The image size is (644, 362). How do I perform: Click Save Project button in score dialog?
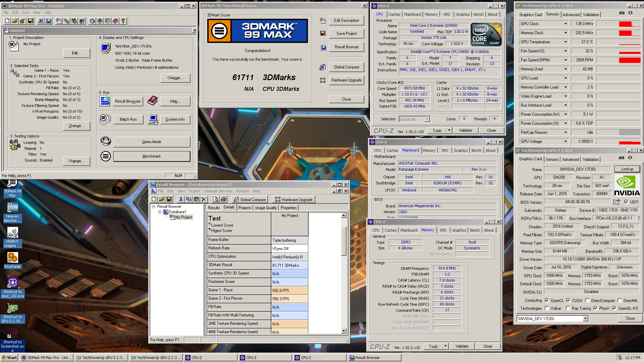(346, 34)
